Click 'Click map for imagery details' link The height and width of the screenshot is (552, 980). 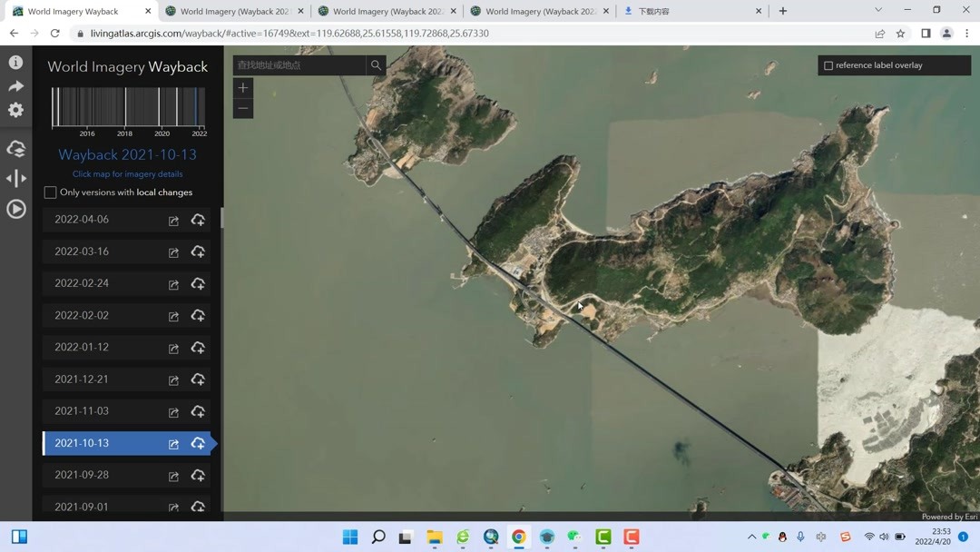(127, 173)
